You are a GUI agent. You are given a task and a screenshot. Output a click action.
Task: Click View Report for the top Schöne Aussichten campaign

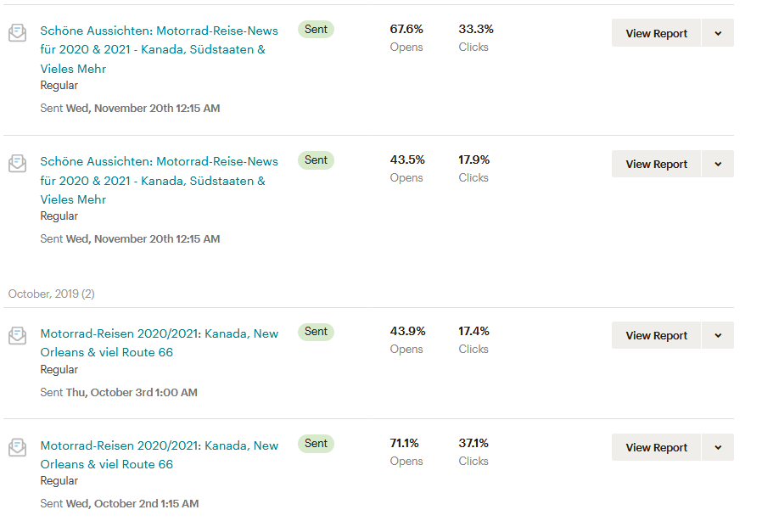tap(656, 32)
